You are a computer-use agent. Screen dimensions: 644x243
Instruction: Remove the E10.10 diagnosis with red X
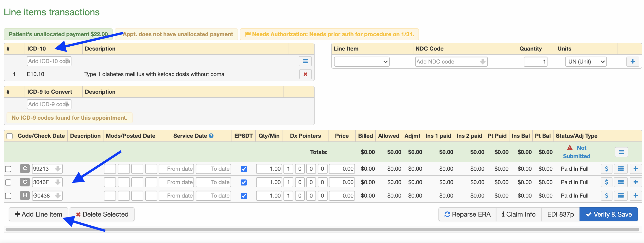(x=305, y=74)
